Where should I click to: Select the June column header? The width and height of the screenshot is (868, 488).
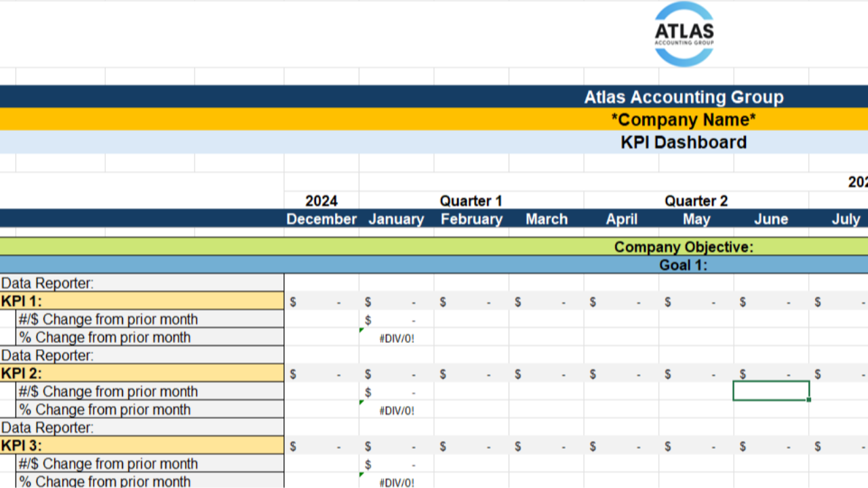point(771,219)
